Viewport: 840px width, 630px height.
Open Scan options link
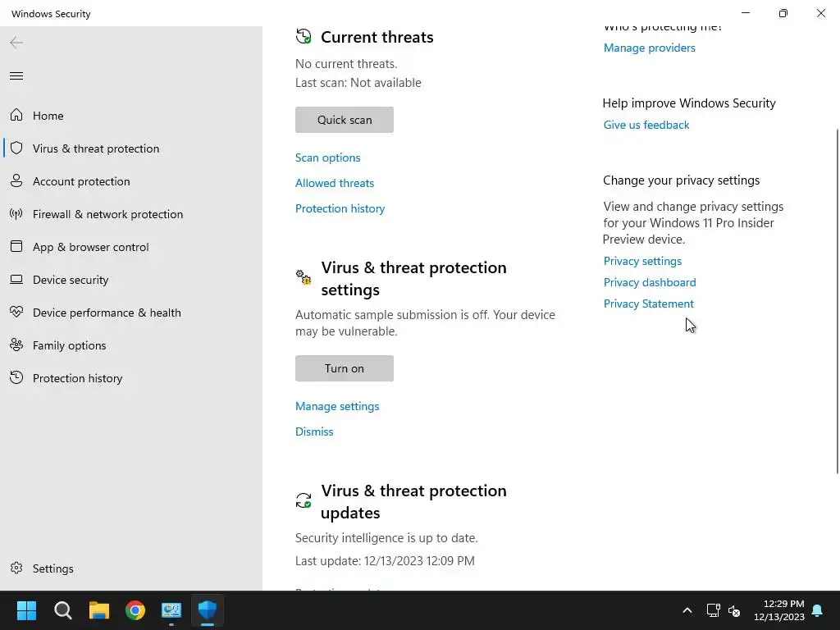pos(328,157)
